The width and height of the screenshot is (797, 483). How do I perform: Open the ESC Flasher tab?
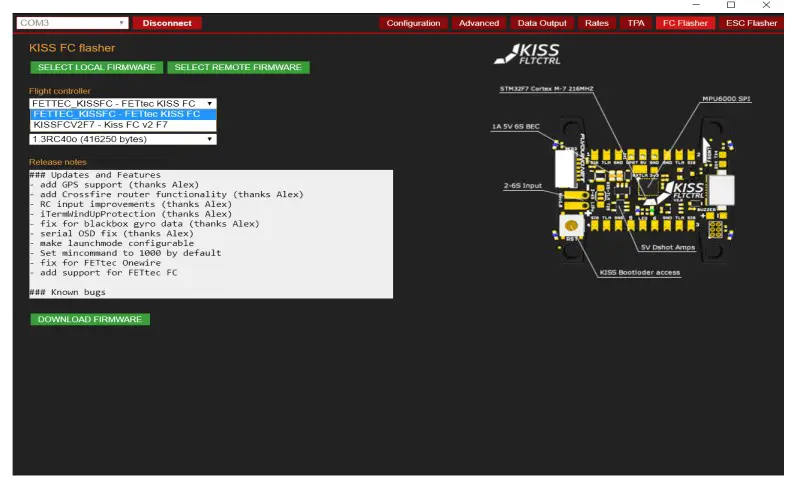750,23
